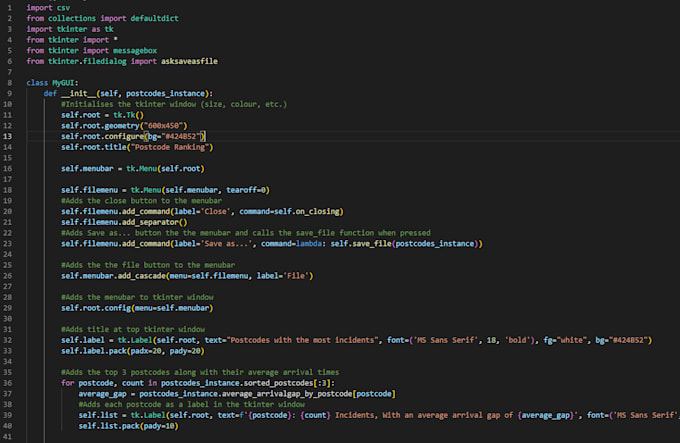Click 'tk.Tk()' on line 11
The width and height of the screenshot is (680, 443).
tap(128, 115)
